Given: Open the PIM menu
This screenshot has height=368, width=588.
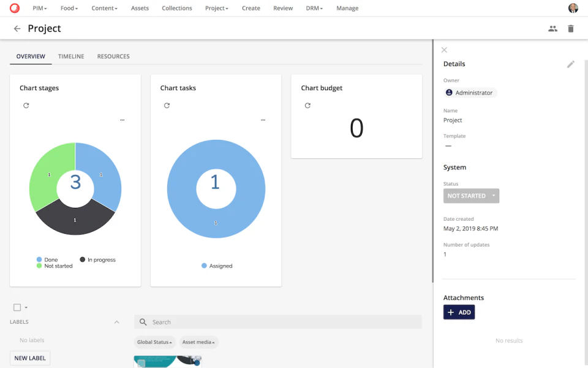Looking at the screenshot, I should point(40,8).
